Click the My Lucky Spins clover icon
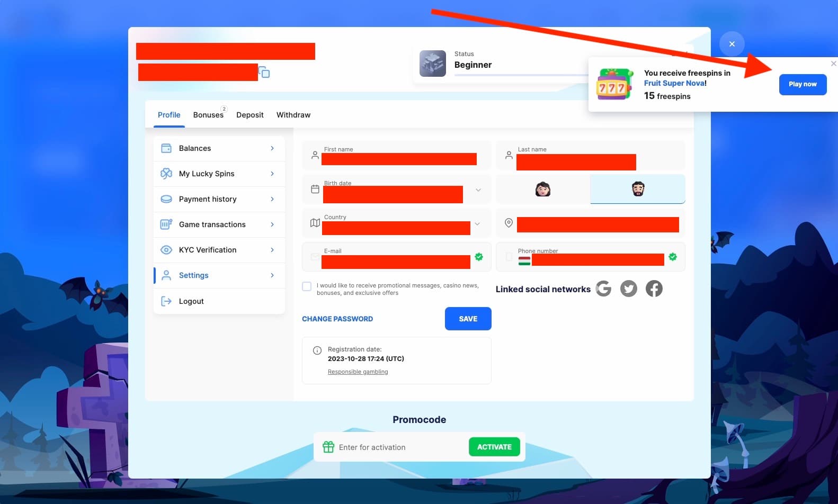The height and width of the screenshot is (504, 838). pos(166,174)
